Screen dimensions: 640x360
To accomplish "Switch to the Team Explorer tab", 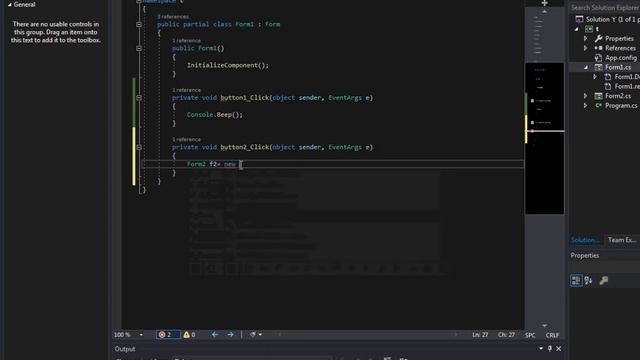I will point(622,240).
